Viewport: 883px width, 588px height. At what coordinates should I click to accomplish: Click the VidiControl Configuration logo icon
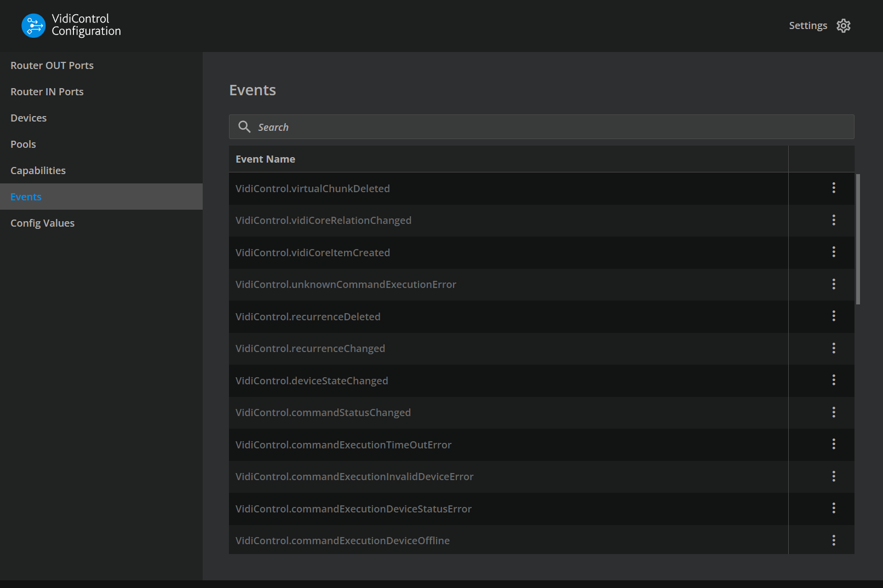[x=33, y=26]
